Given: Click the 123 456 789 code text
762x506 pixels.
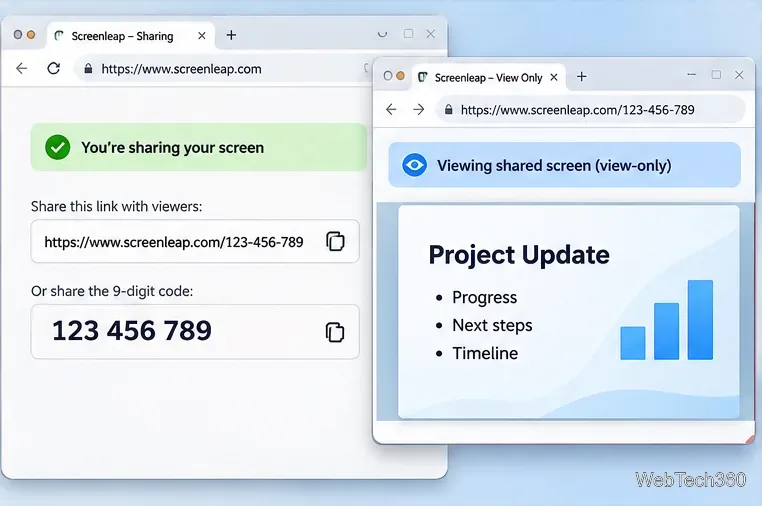Looking at the screenshot, I should pos(132,331).
